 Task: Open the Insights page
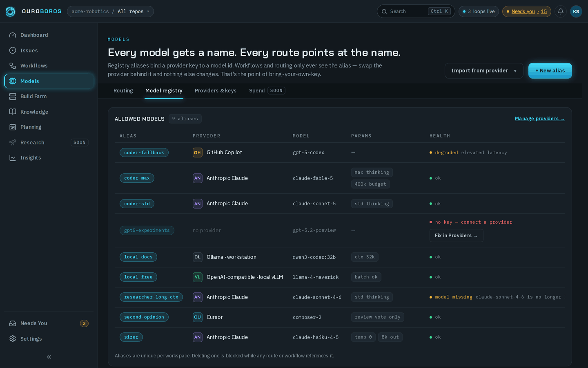49,158
